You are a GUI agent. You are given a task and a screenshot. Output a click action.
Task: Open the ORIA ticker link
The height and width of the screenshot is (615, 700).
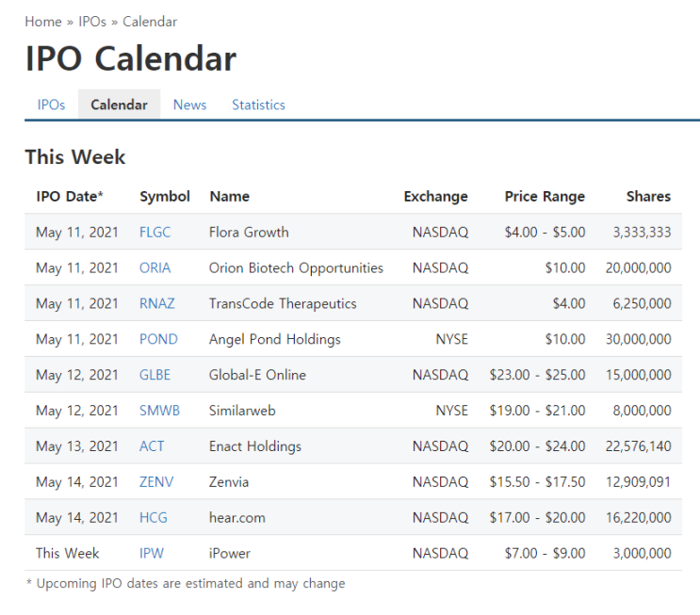(155, 267)
